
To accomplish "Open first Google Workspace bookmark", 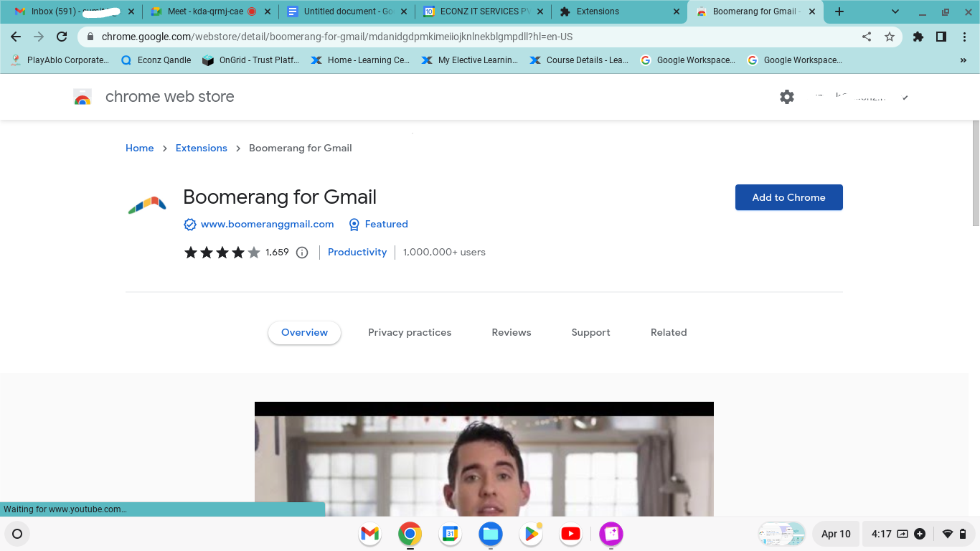I will (688, 60).
